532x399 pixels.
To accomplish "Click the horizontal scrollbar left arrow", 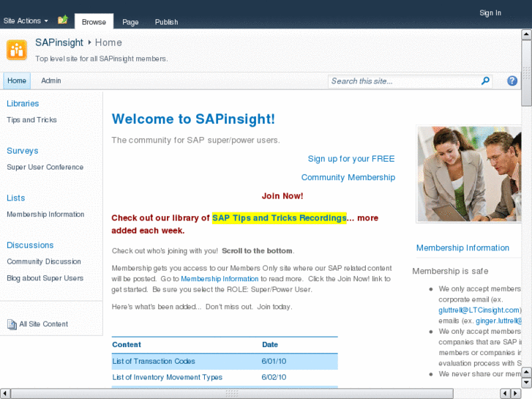I will click(x=5, y=394).
